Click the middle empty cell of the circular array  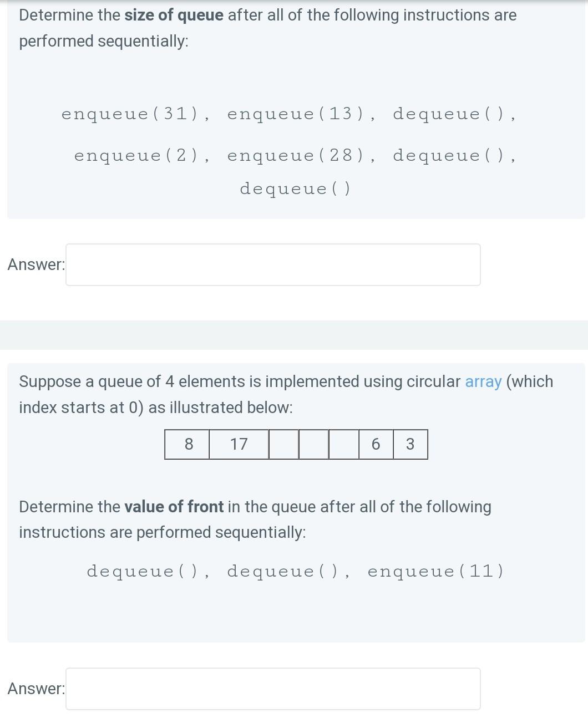pyautogui.click(x=313, y=444)
